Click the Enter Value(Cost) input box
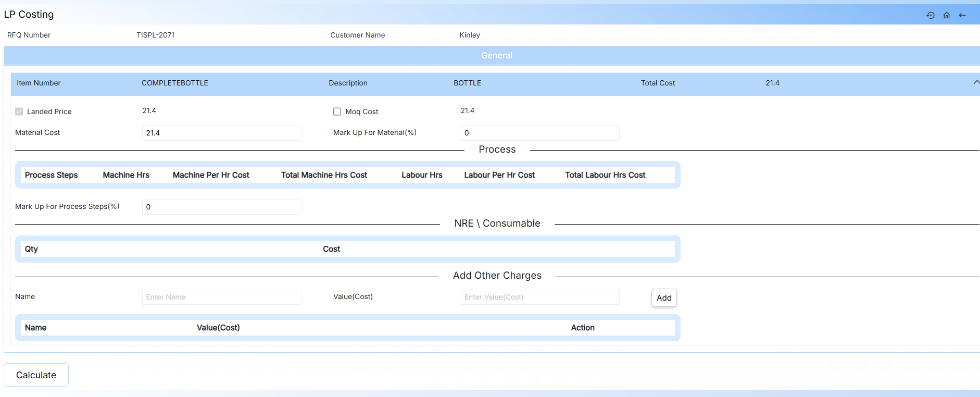 tap(539, 297)
